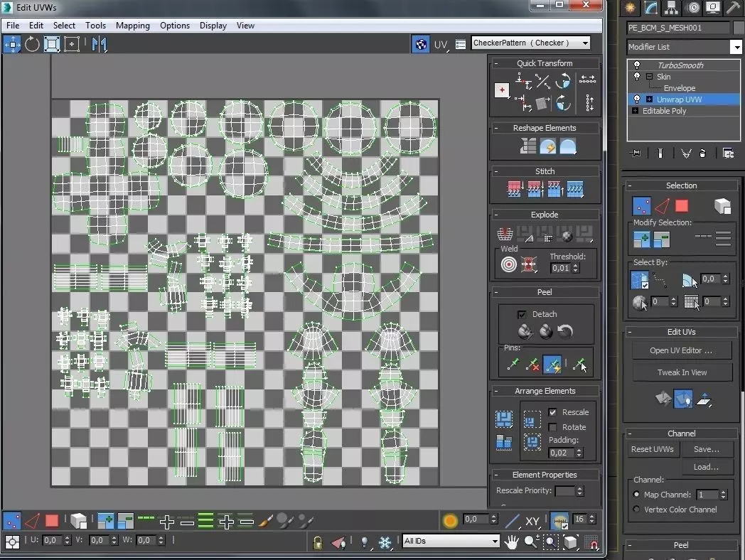
Task: Click the Save... button in Channel
Action: [707, 449]
